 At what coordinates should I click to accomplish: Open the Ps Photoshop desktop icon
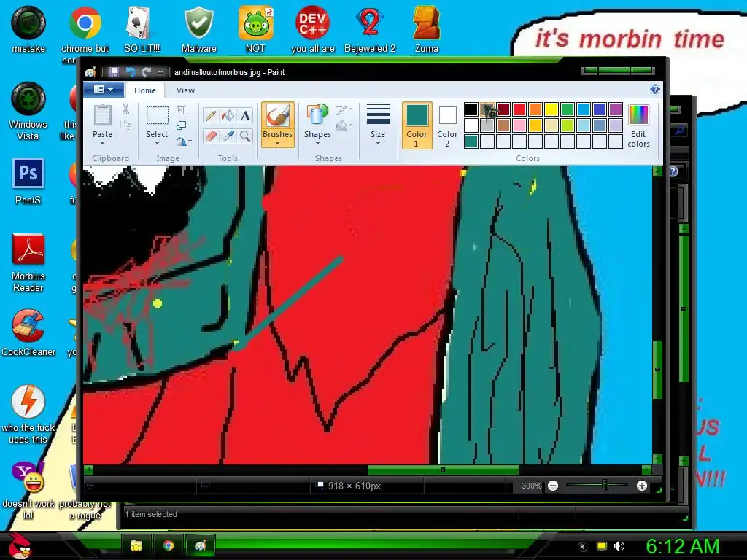(x=28, y=181)
